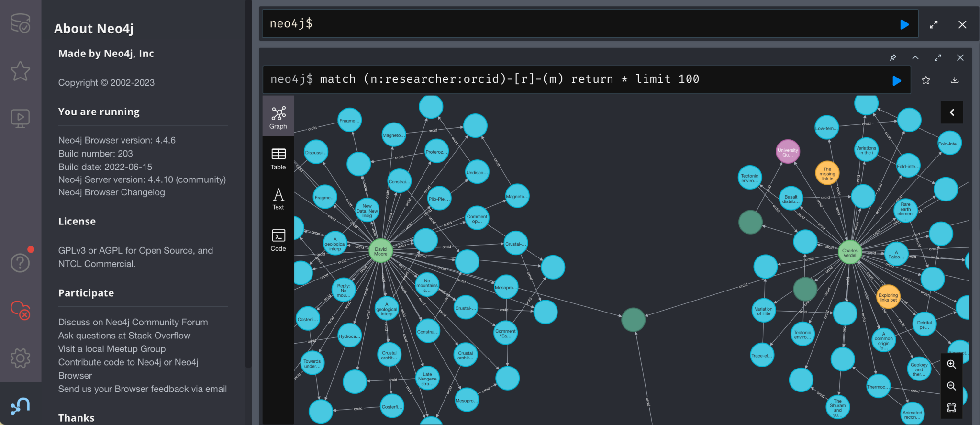
Task: Run the match researcher query
Action: pyautogui.click(x=897, y=80)
